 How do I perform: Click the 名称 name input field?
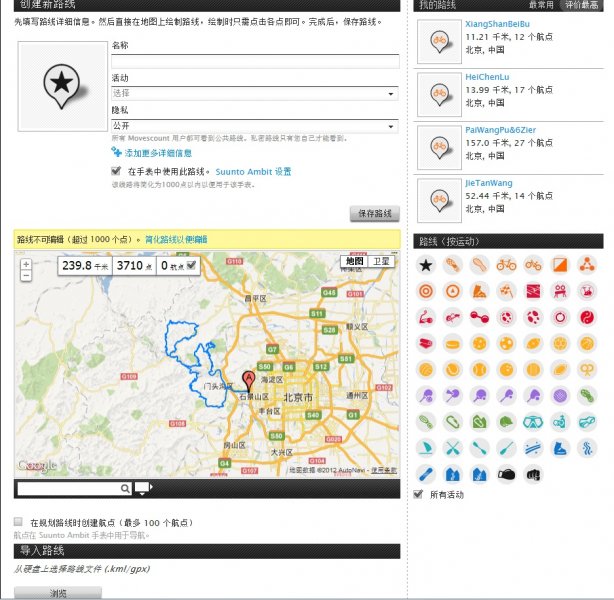(x=255, y=61)
